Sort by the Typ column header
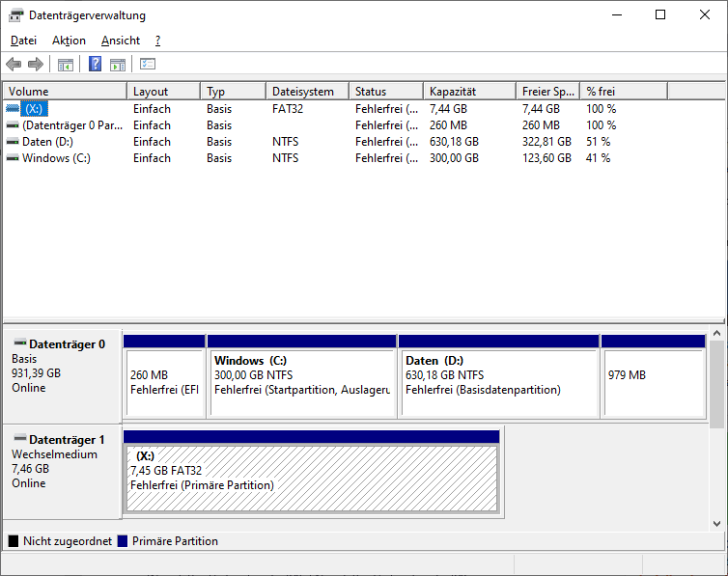The image size is (728, 576). pos(234,92)
